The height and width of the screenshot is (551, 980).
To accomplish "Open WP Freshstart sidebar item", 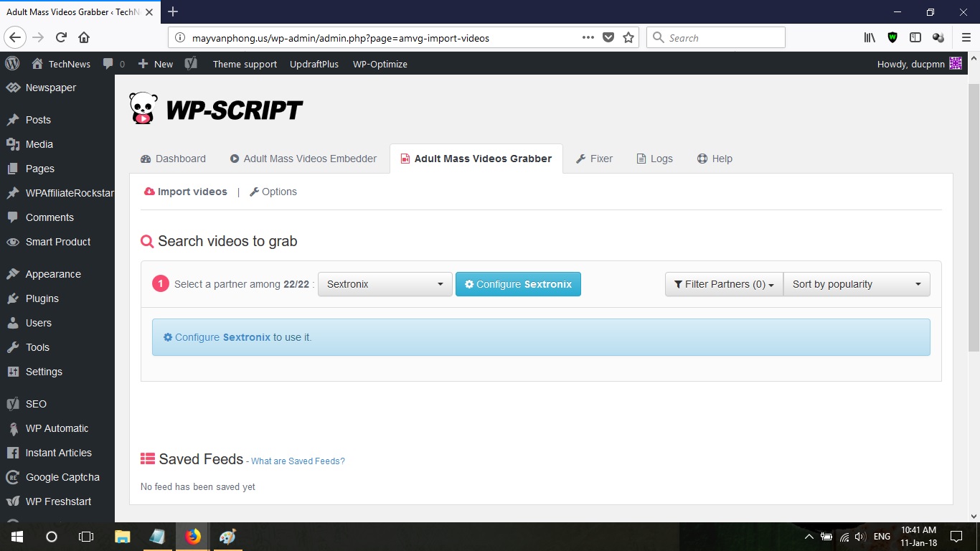I will (x=57, y=501).
